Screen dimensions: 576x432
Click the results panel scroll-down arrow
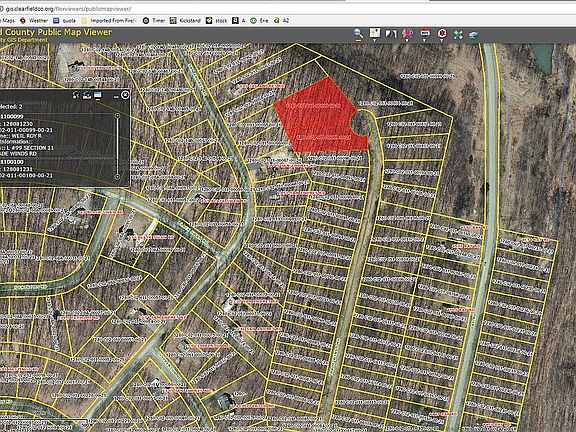coord(118,176)
